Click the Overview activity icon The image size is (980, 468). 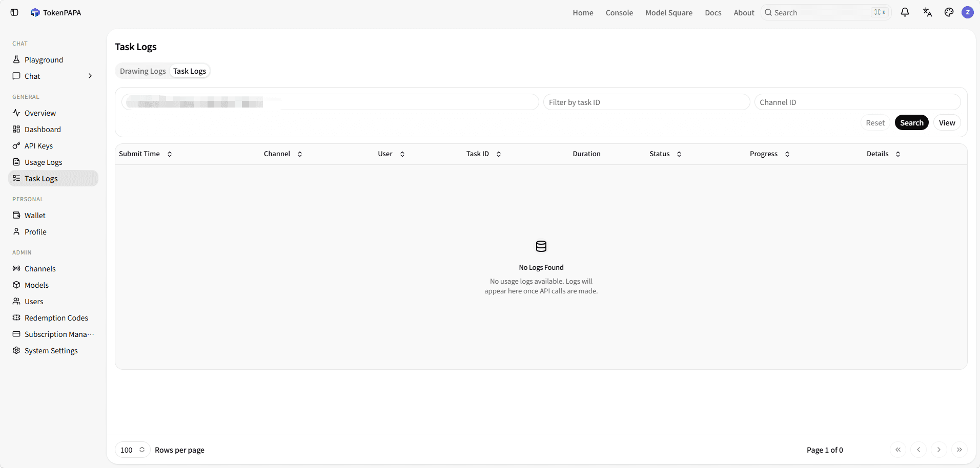(16, 113)
